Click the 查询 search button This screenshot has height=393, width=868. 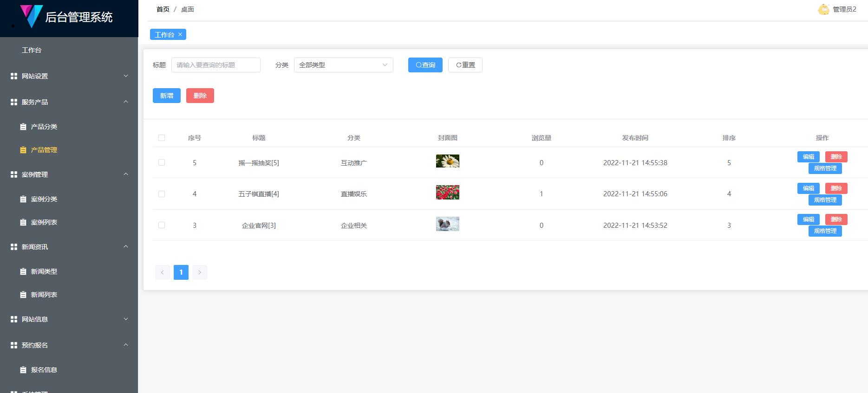point(425,65)
